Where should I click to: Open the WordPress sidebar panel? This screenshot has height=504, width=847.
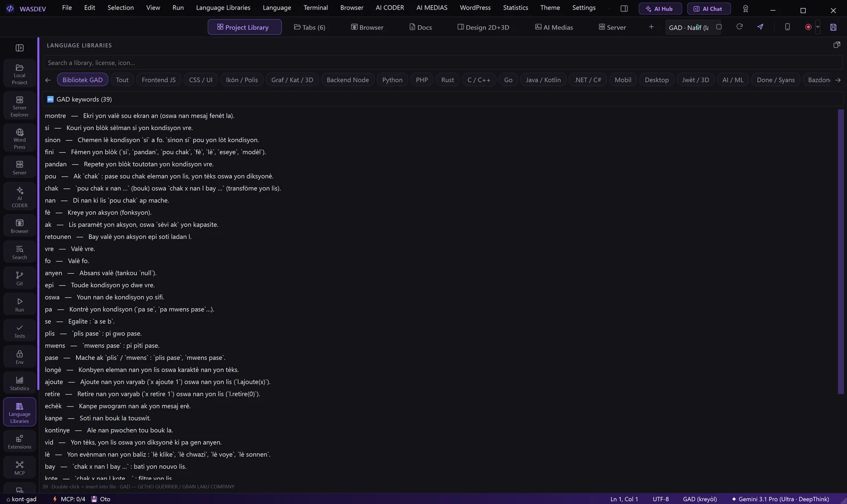tap(20, 138)
